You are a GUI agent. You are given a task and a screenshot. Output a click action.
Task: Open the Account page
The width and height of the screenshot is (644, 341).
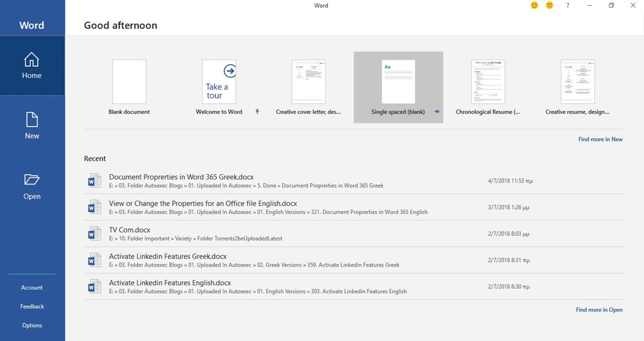(32, 288)
